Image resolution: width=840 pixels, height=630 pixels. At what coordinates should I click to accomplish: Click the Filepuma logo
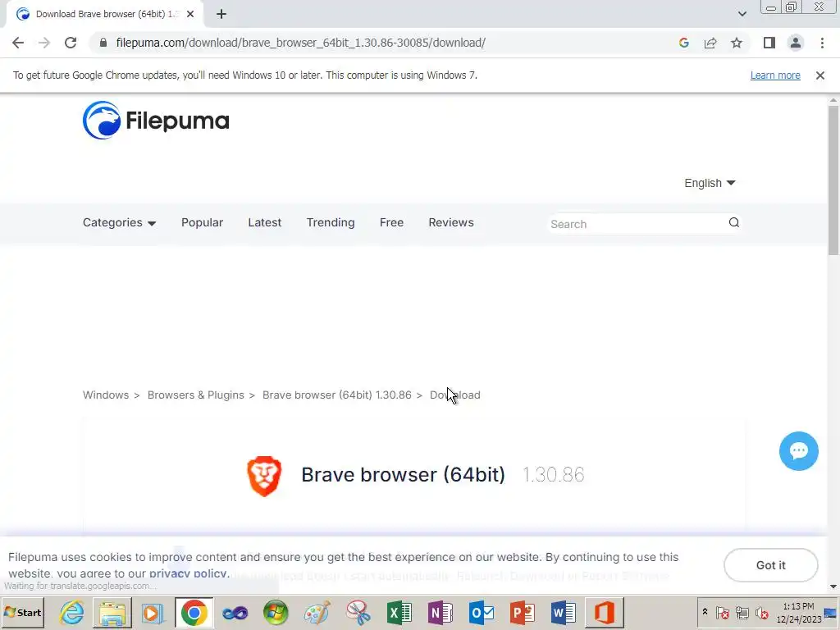point(156,121)
